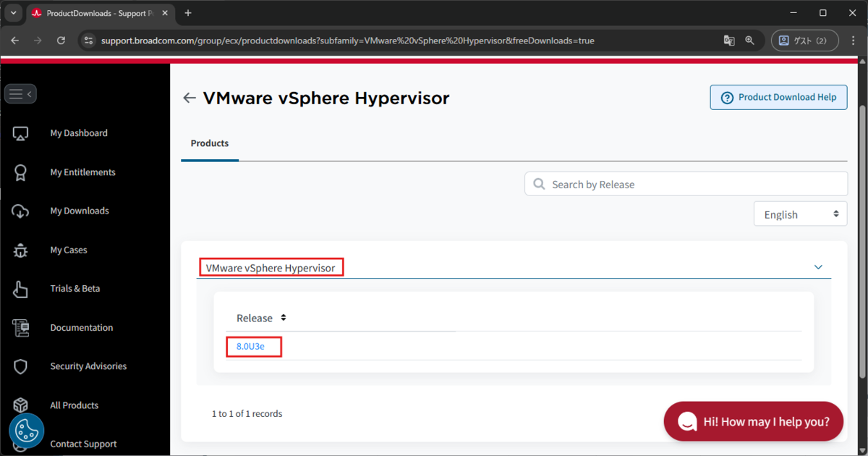This screenshot has width=868, height=456.
Task: Open All Products menu item
Action: point(75,405)
